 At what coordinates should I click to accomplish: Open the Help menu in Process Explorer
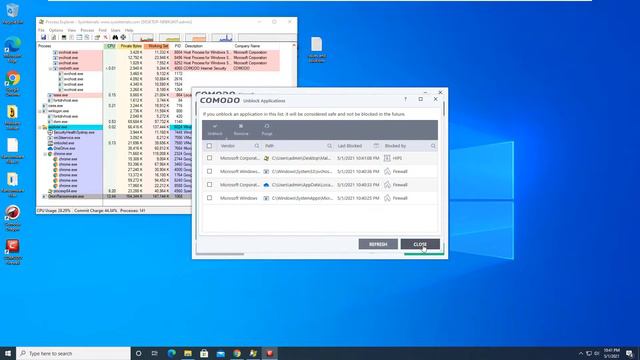pos(129,30)
